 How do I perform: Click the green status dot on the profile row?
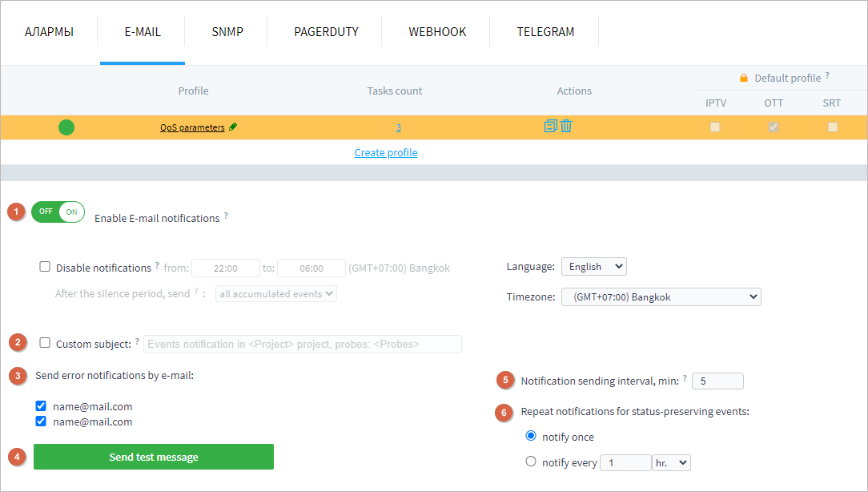coord(66,127)
